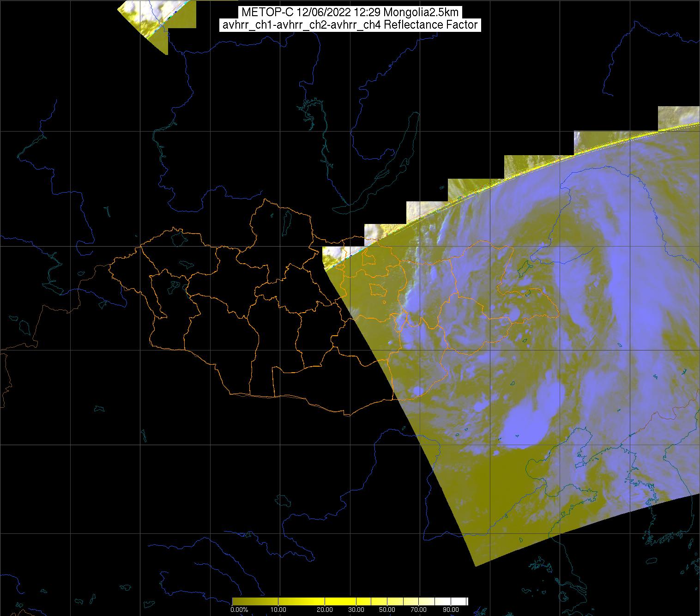The width and height of the screenshot is (700, 616).
Task: Click the title line "METOP-C 12/06/2022 12:29 Mongolia2.5km"
Action: 350,12
